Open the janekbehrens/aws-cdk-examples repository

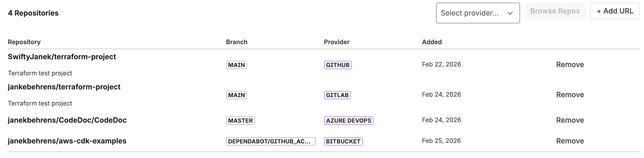point(67,141)
